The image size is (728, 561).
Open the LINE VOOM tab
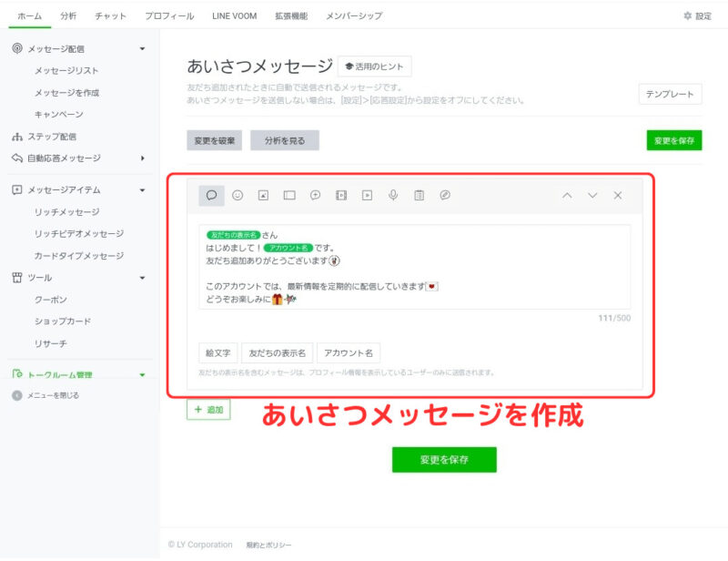235,15
